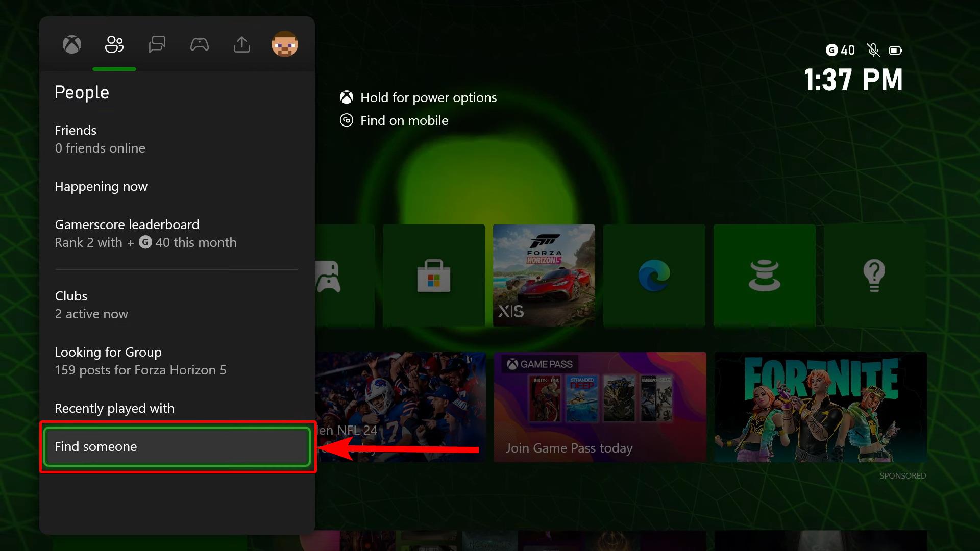Open the Capture & share tab icon

click(x=241, y=45)
